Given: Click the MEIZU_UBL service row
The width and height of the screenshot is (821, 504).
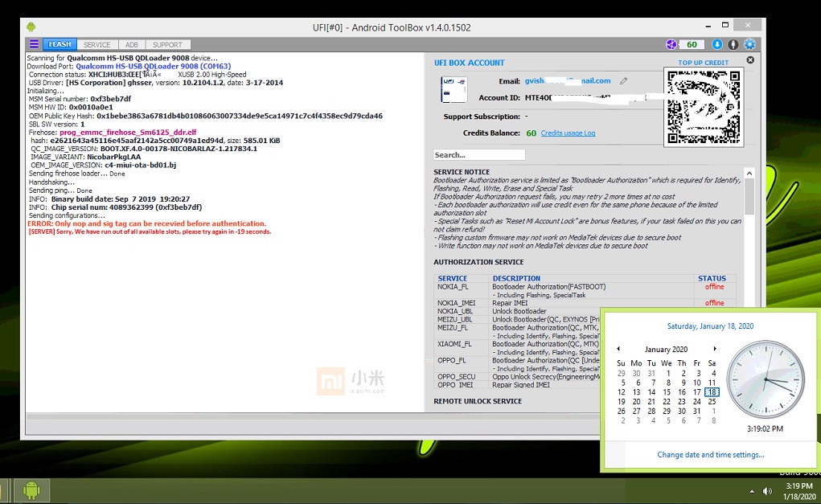Looking at the screenshot, I should (x=517, y=319).
